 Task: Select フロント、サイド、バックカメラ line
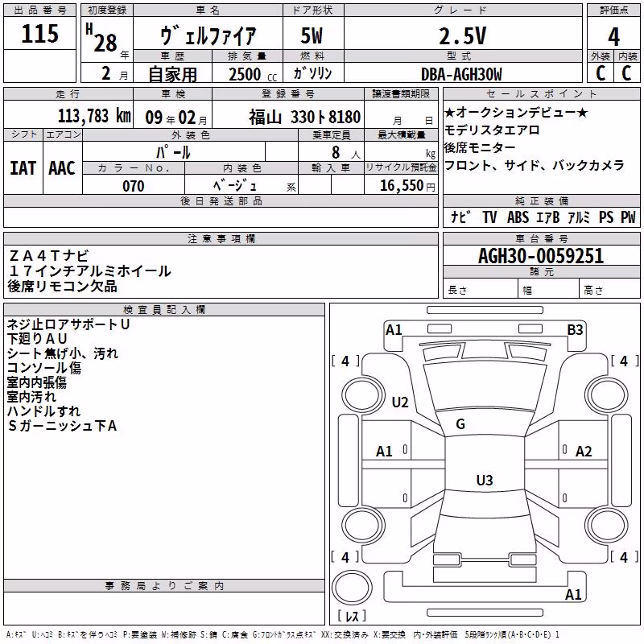535,165
